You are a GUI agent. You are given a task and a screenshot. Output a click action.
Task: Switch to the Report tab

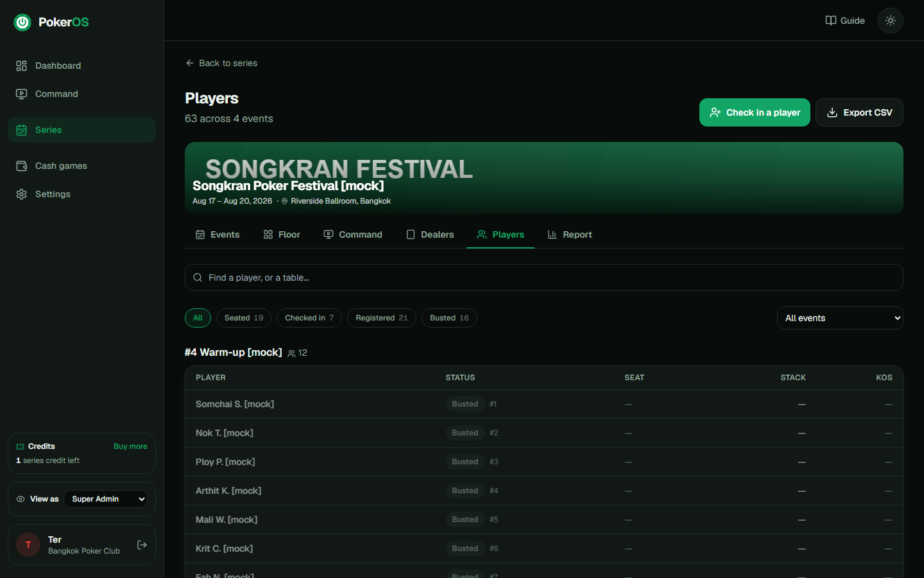point(570,234)
